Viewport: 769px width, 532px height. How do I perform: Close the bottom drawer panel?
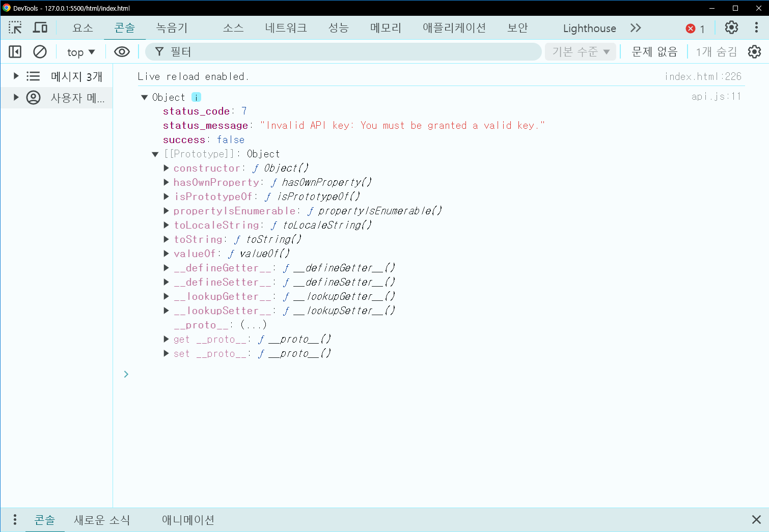click(x=756, y=519)
